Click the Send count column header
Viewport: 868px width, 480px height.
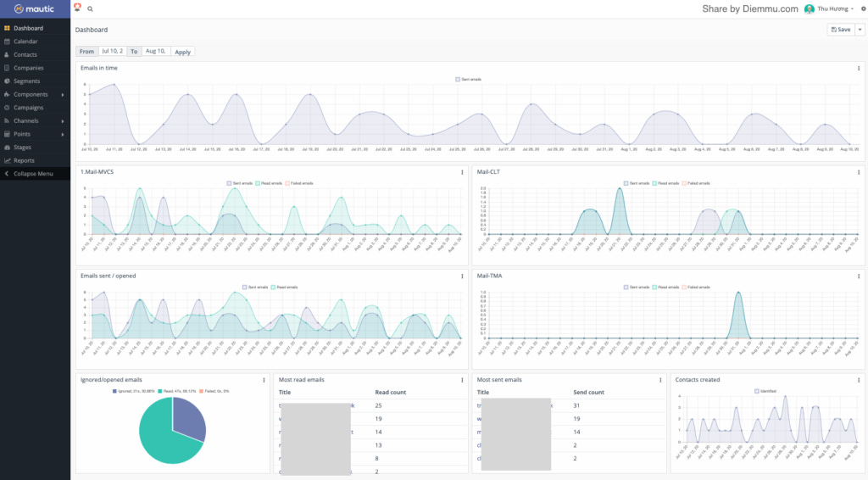pyautogui.click(x=589, y=393)
